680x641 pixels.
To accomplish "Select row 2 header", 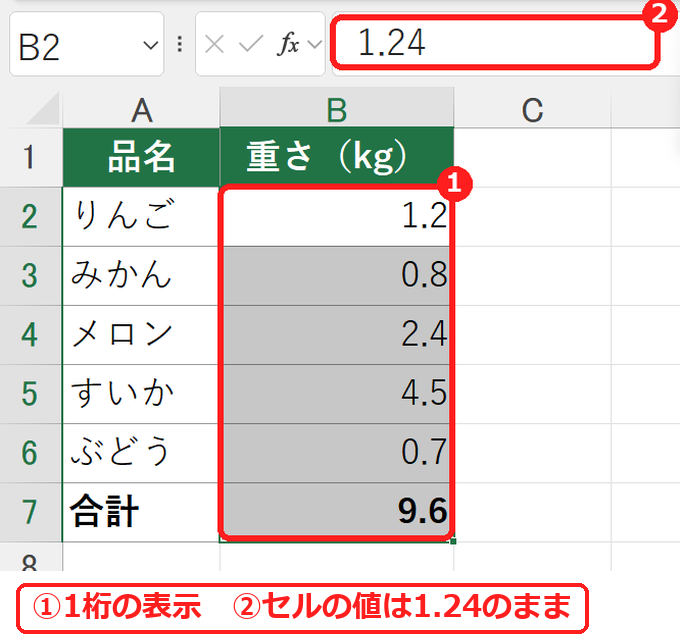I will (30, 217).
